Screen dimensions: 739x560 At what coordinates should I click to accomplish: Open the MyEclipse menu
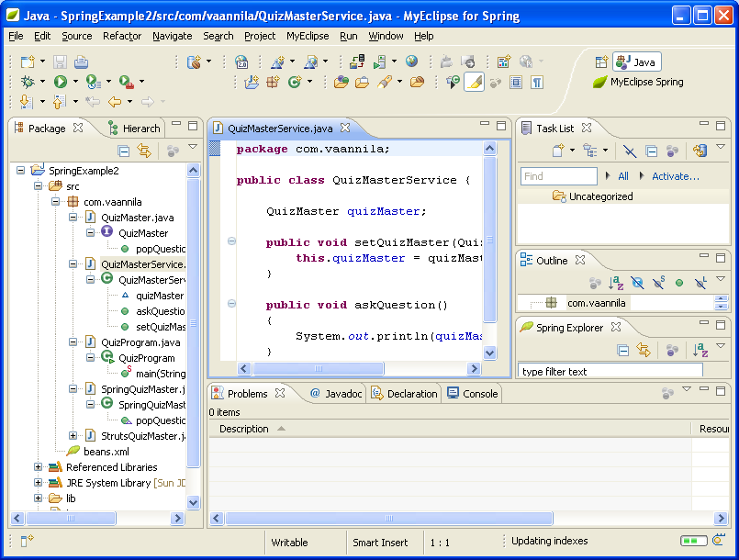coord(308,36)
